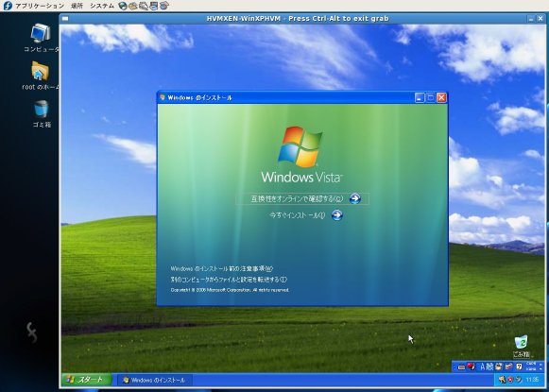The image size is (549, 392).
Task: Click the Fedora logo in the top panel
Action: 8,6
